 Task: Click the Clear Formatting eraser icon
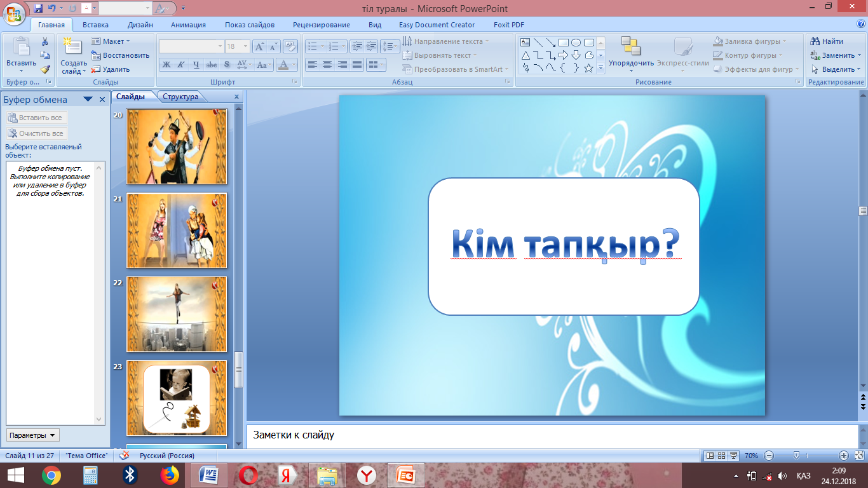[x=290, y=46]
